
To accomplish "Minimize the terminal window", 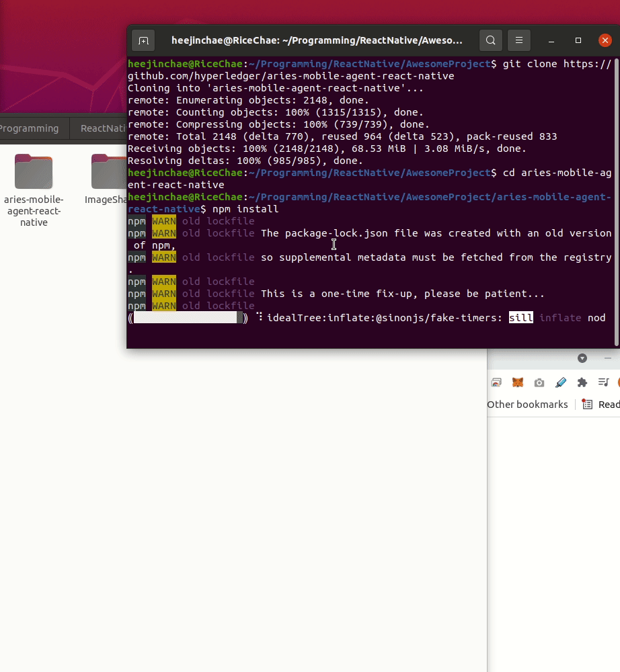I will 551,41.
